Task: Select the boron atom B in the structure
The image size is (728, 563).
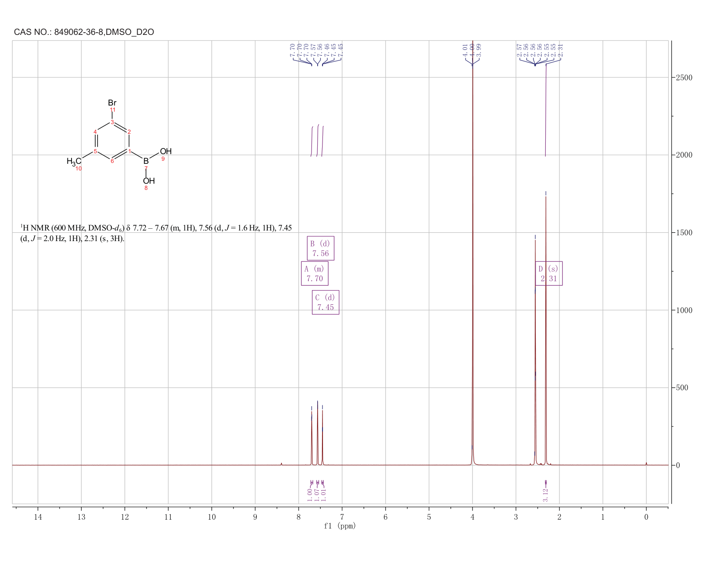Action: tap(146, 162)
